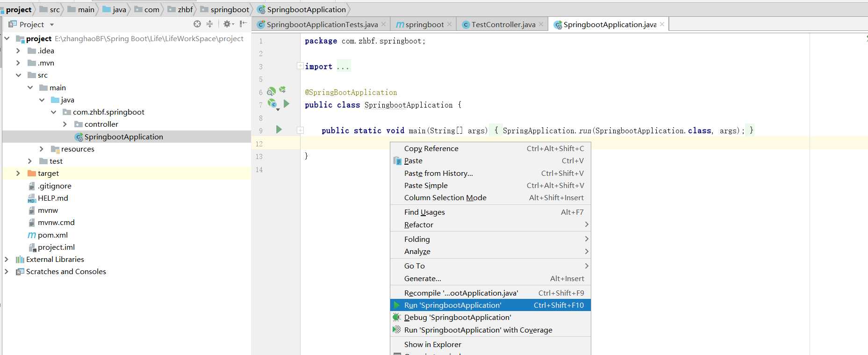Open the Project view dropdown arrow
The height and width of the screenshot is (355, 868).
[52, 24]
